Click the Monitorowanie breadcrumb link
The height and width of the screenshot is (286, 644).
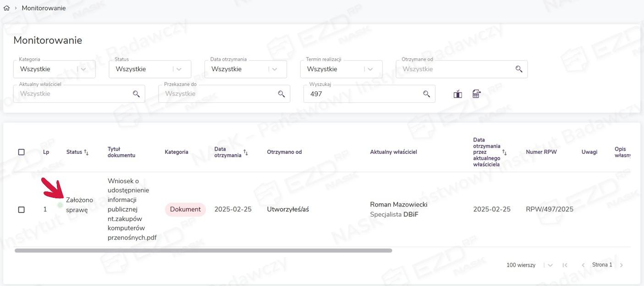(44, 8)
